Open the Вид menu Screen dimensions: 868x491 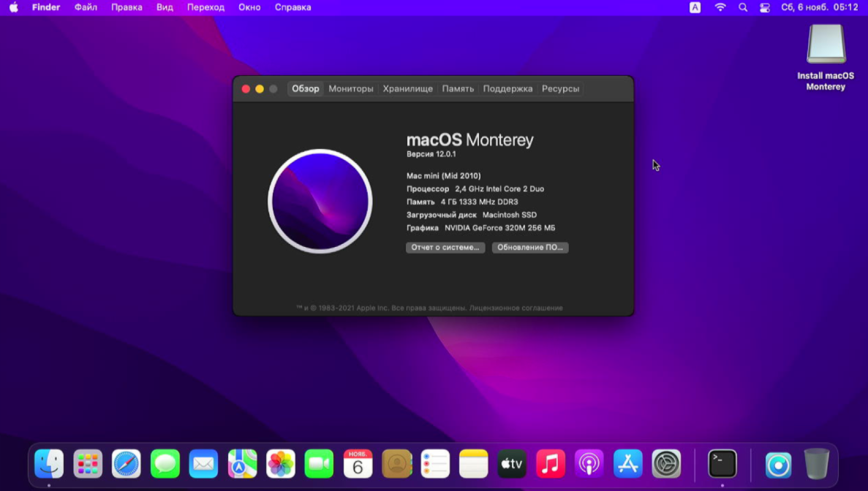click(165, 7)
